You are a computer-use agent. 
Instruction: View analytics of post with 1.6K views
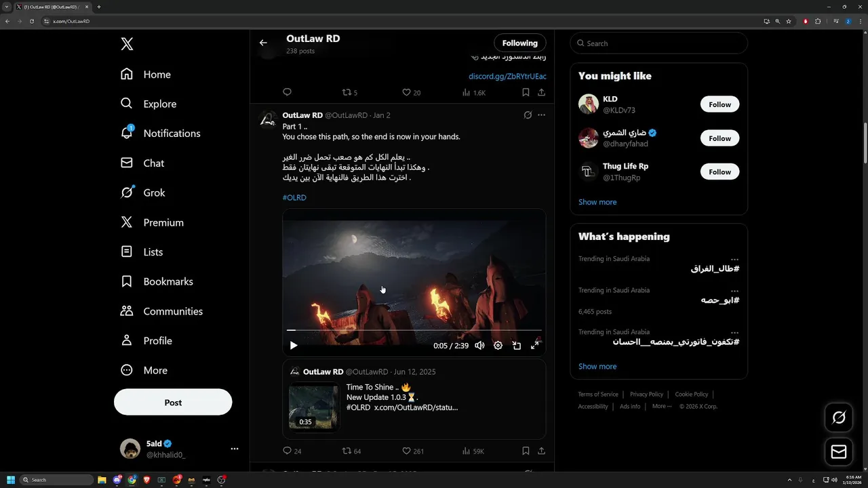(474, 92)
